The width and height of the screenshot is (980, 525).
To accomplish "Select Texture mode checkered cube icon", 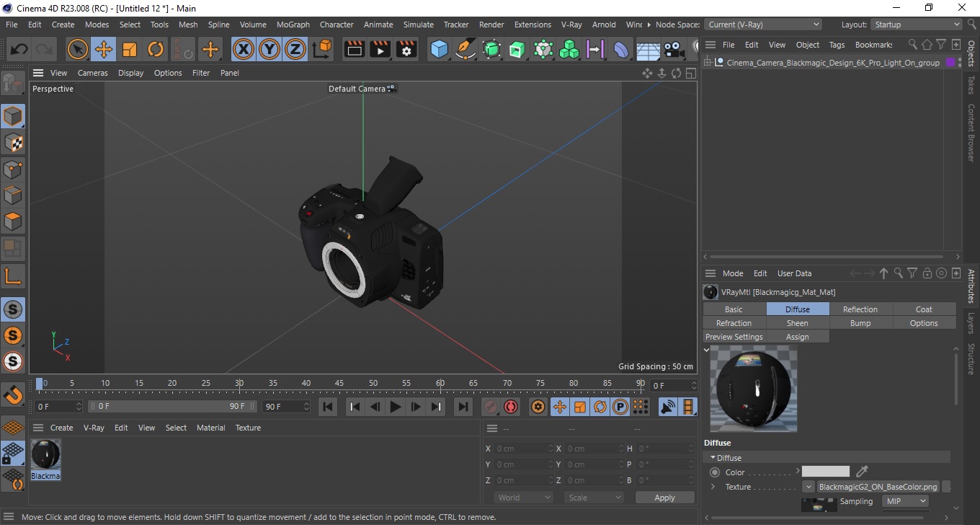I will point(13,142).
